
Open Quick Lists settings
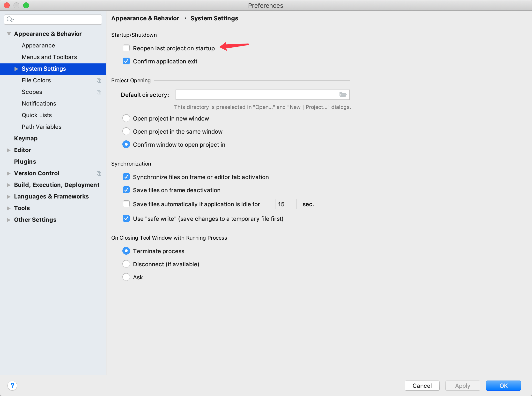pos(37,115)
